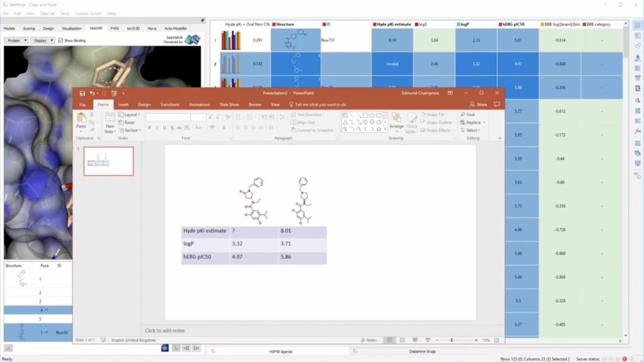Open the Protein dropdown
This screenshot has height=362, width=644.
click(16, 40)
